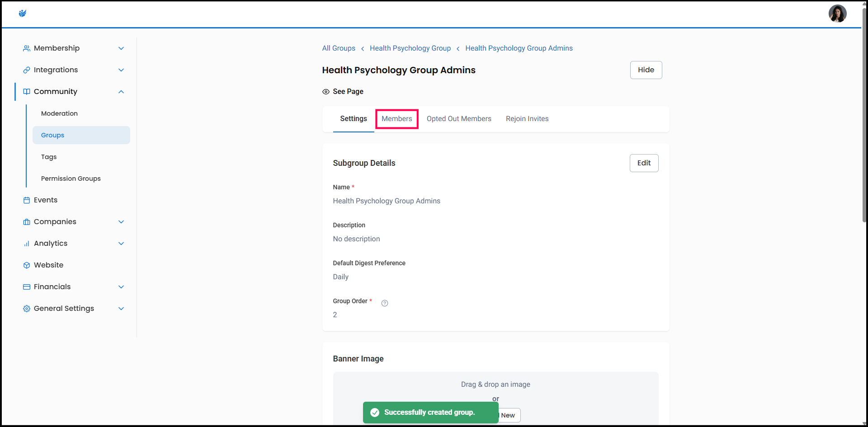
Task: Expand the Companies section chevron
Action: tap(121, 222)
